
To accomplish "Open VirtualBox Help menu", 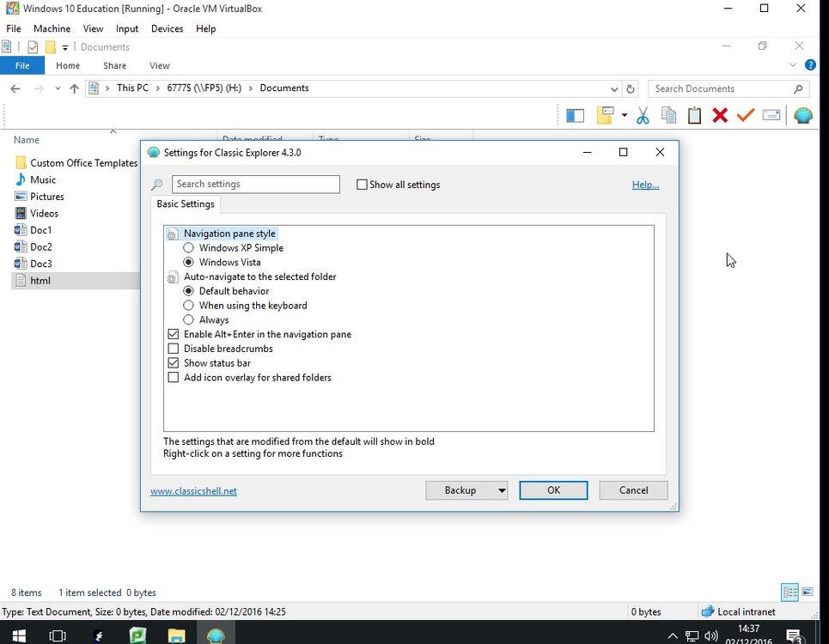I will pos(205,28).
